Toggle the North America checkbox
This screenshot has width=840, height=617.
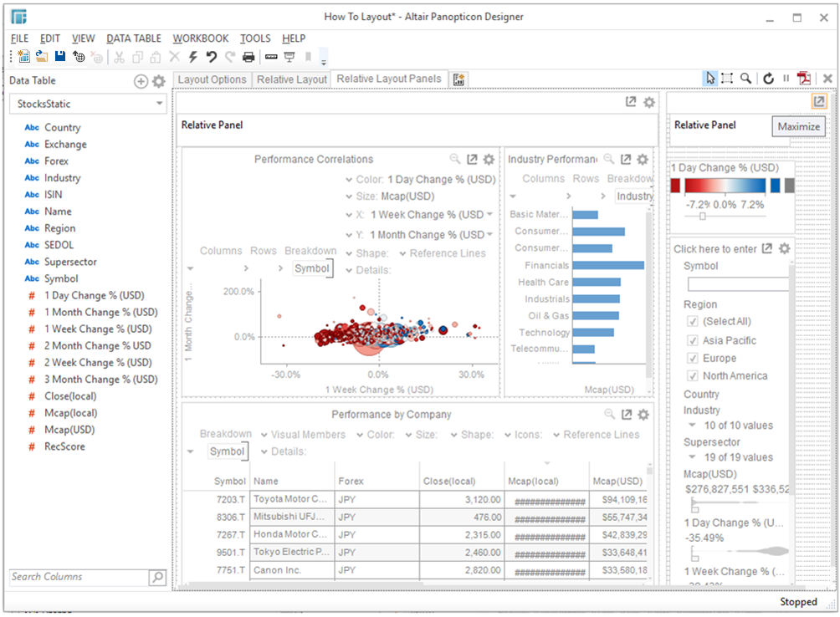pos(692,375)
